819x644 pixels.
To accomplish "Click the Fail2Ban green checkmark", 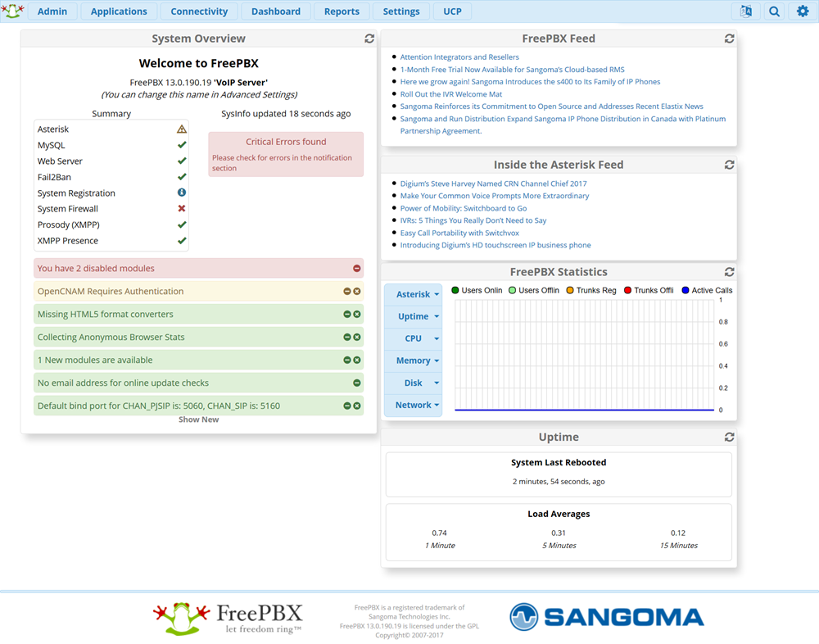I will pyautogui.click(x=181, y=177).
